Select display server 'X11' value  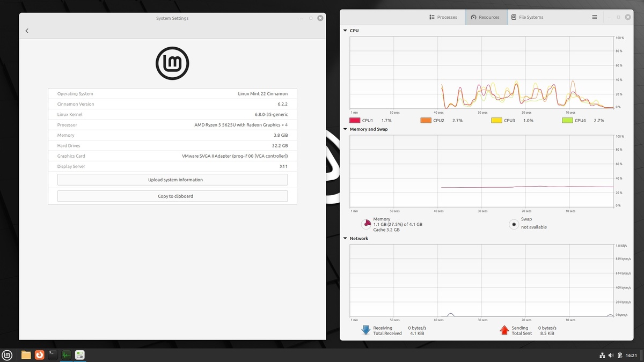point(284,166)
